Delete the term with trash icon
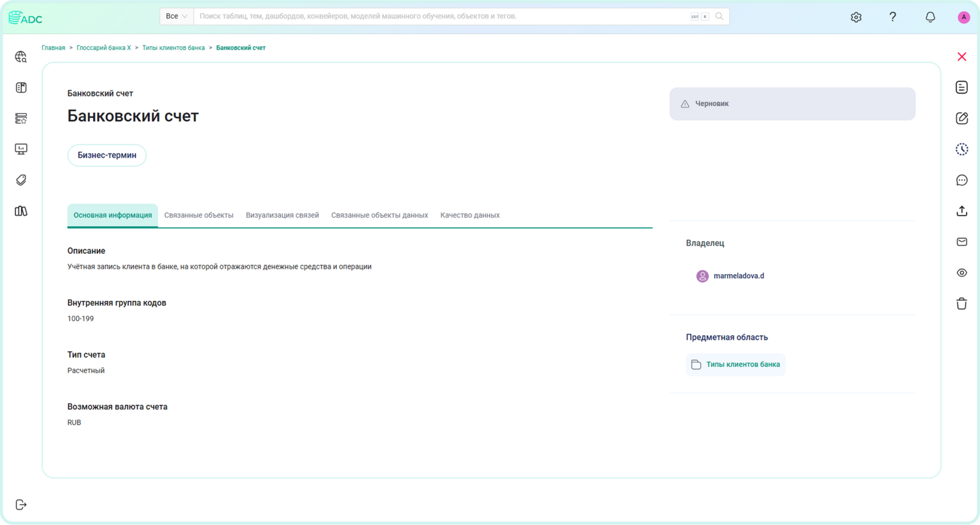Image resolution: width=980 pixels, height=525 pixels. click(x=962, y=303)
